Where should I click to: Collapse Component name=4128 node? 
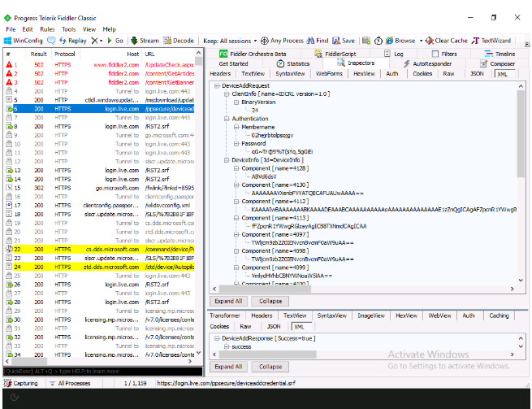point(236,168)
